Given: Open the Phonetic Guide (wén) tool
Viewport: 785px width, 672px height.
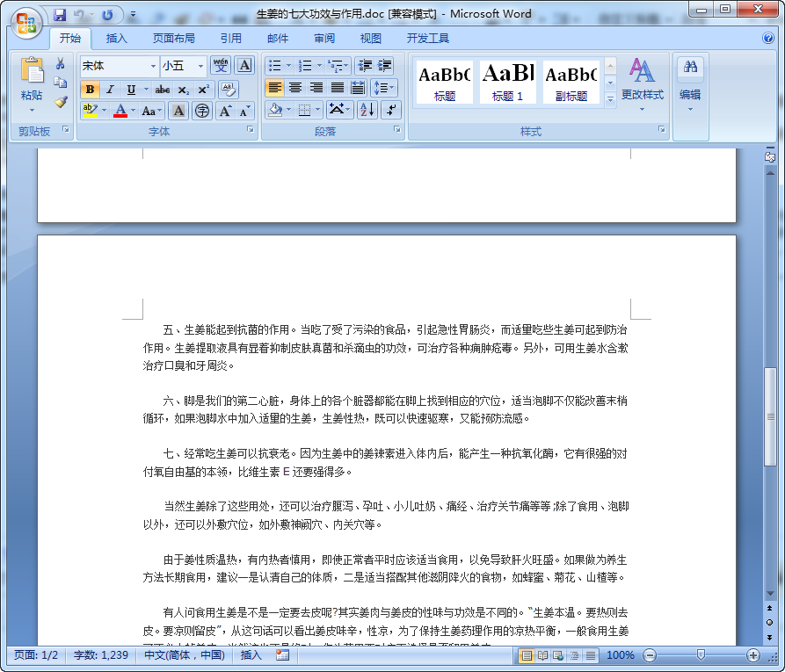Looking at the screenshot, I should [x=221, y=66].
